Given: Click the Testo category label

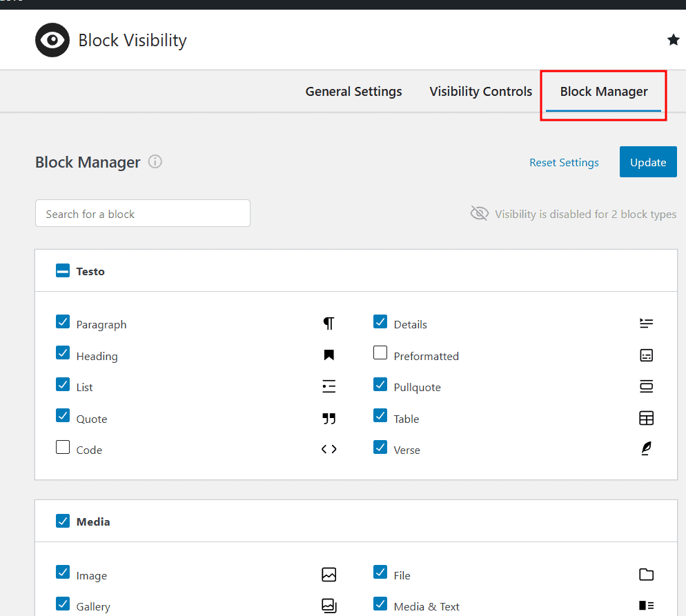Looking at the screenshot, I should point(90,272).
